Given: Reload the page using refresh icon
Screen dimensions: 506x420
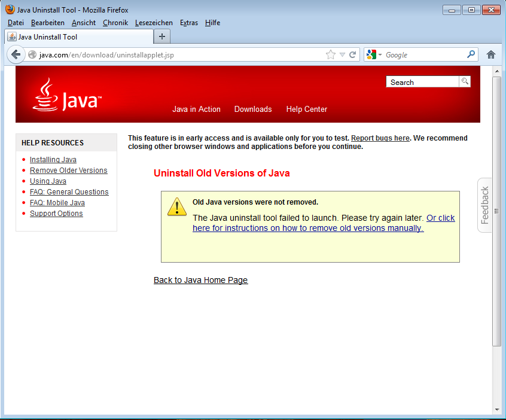Looking at the screenshot, I should click(x=353, y=54).
